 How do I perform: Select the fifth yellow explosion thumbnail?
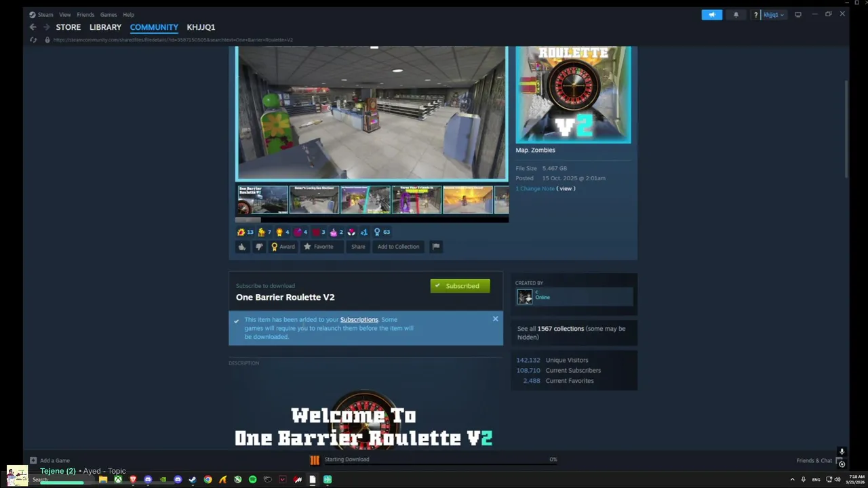(x=468, y=200)
